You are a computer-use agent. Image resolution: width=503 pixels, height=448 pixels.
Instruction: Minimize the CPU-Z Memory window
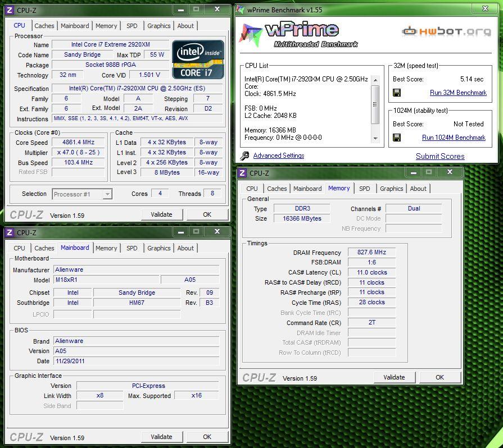coord(414,172)
